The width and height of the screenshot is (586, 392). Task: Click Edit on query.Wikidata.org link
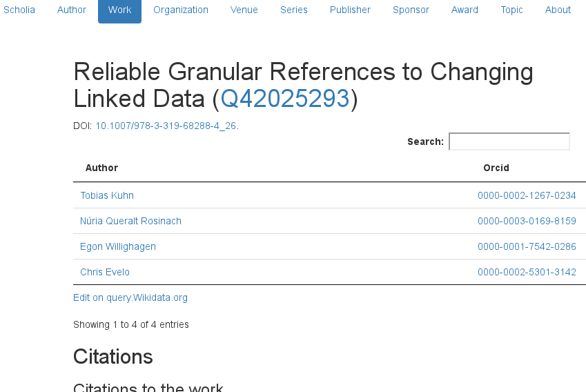point(130,297)
